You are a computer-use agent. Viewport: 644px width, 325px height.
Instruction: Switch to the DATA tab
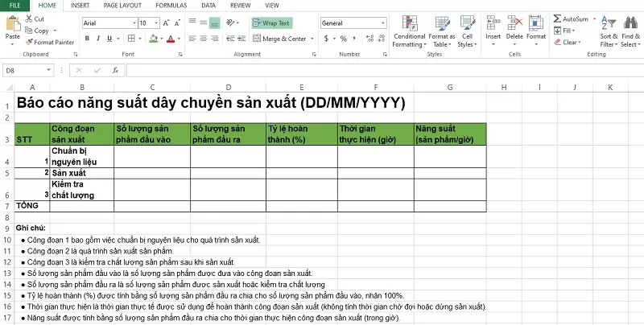(x=208, y=6)
